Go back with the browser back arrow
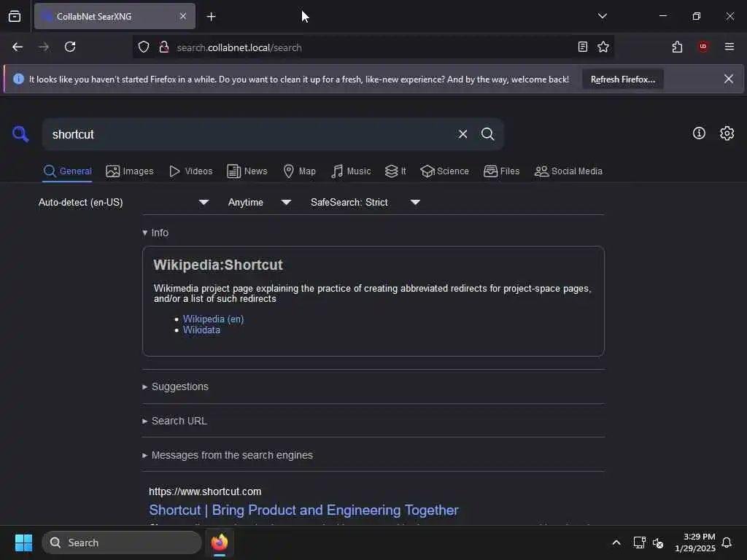 18,47
